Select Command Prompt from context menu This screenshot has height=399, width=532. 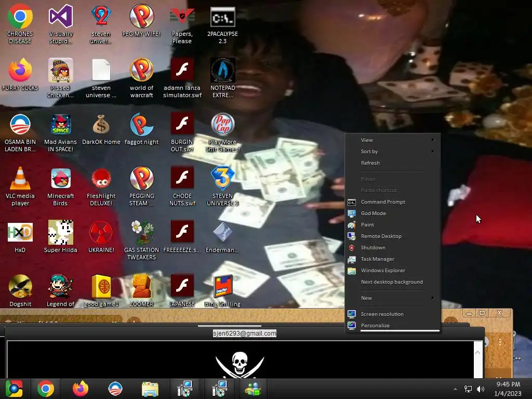[x=393, y=202]
